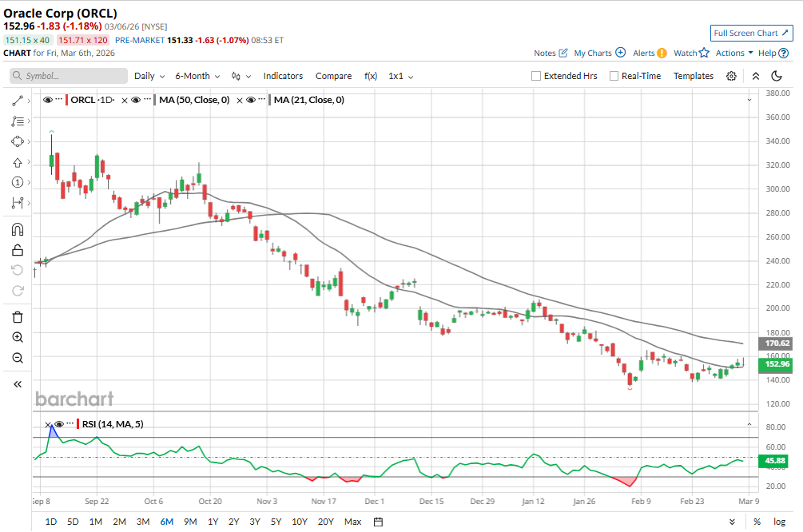This screenshot has width=803, height=532.
Task: Select the trend line drawing tool
Action: tap(18, 101)
